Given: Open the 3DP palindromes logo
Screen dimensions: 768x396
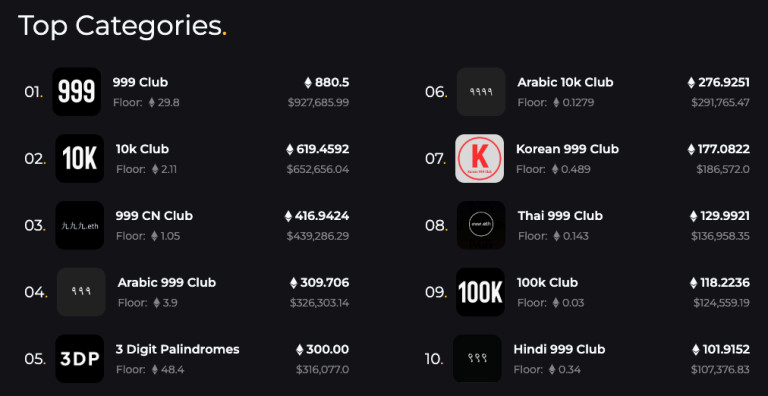Looking at the screenshot, I should 80,358.
